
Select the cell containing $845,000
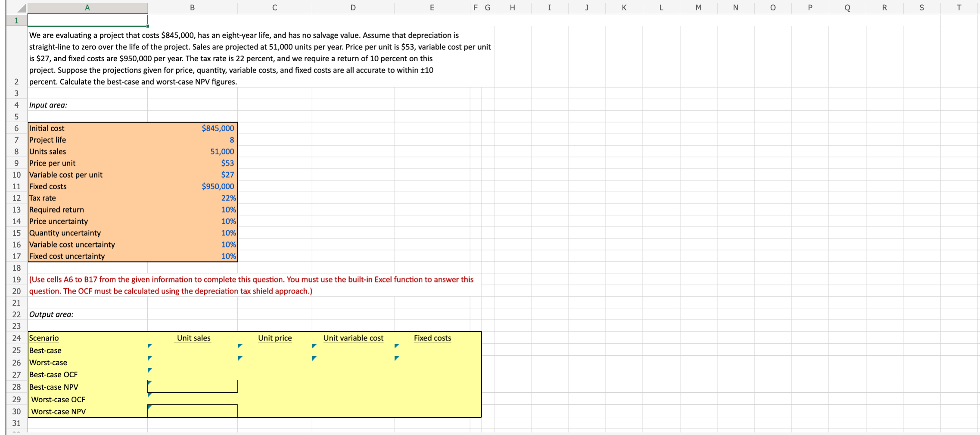pos(193,128)
